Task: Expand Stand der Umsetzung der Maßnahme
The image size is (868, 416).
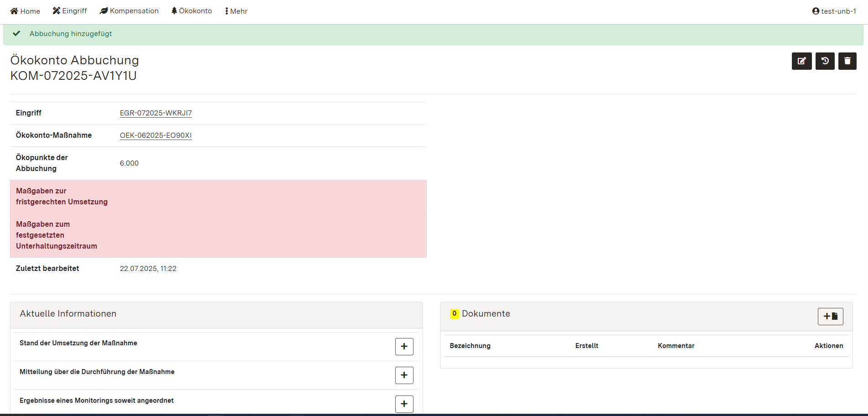Action: pos(403,346)
